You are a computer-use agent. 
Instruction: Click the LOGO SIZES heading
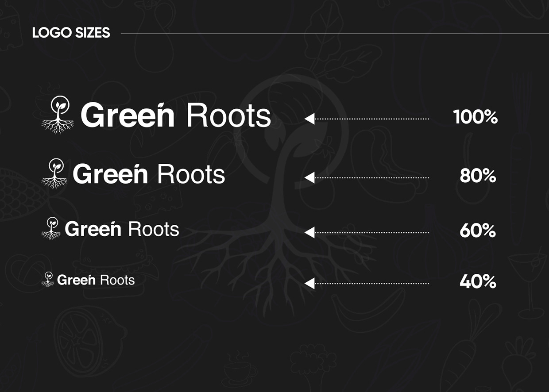pyautogui.click(x=71, y=33)
